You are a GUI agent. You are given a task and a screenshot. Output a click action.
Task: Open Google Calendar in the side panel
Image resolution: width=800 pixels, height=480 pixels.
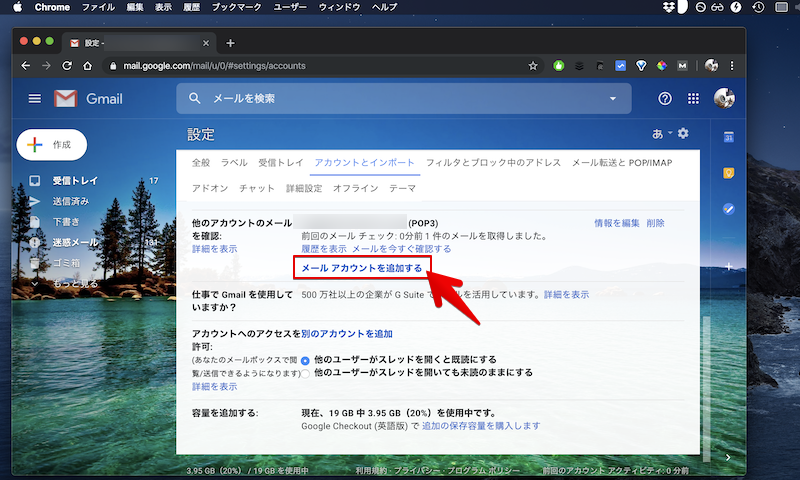(x=729, y=137)
